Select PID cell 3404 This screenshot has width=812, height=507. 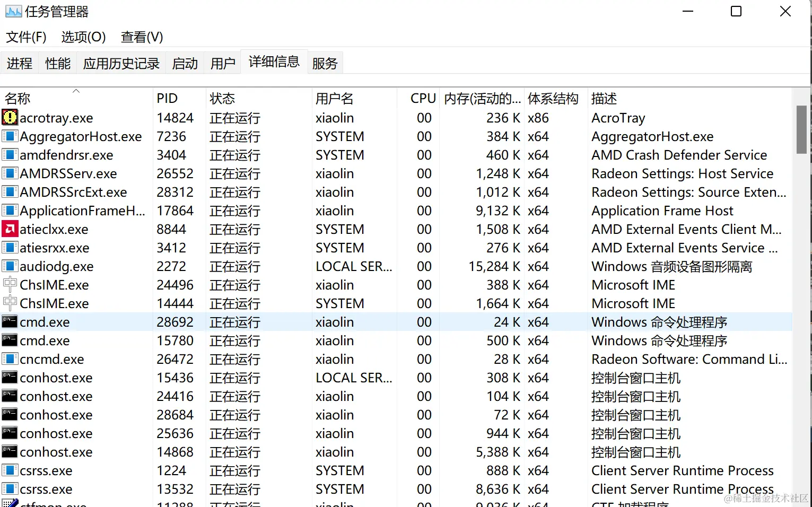[171, 155]
